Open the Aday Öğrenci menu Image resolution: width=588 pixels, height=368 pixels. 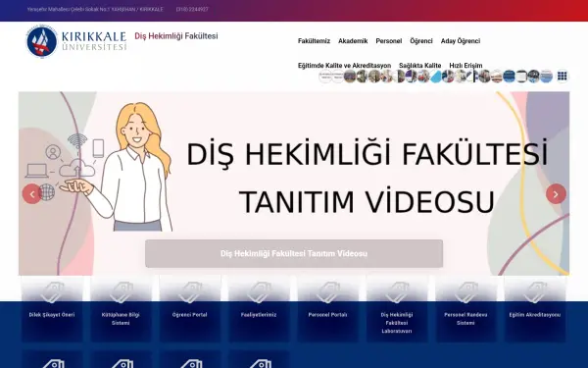click(x=461, y=41)
